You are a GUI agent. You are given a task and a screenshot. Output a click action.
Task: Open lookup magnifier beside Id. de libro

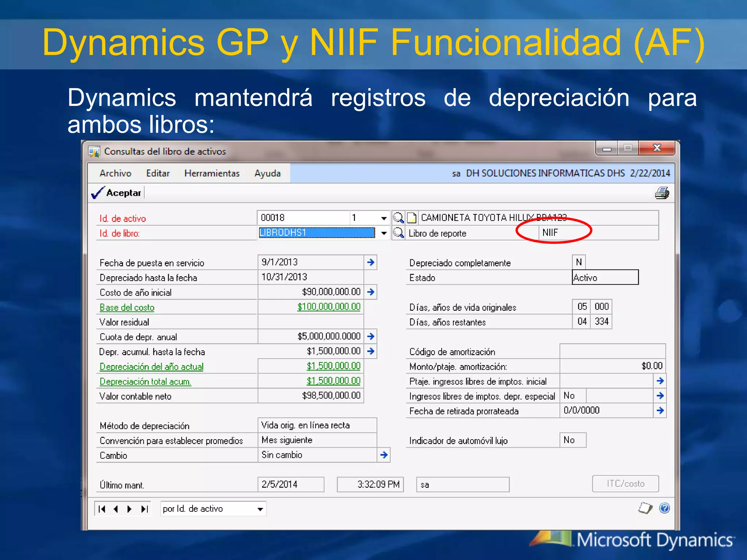[x=398, y=233]
